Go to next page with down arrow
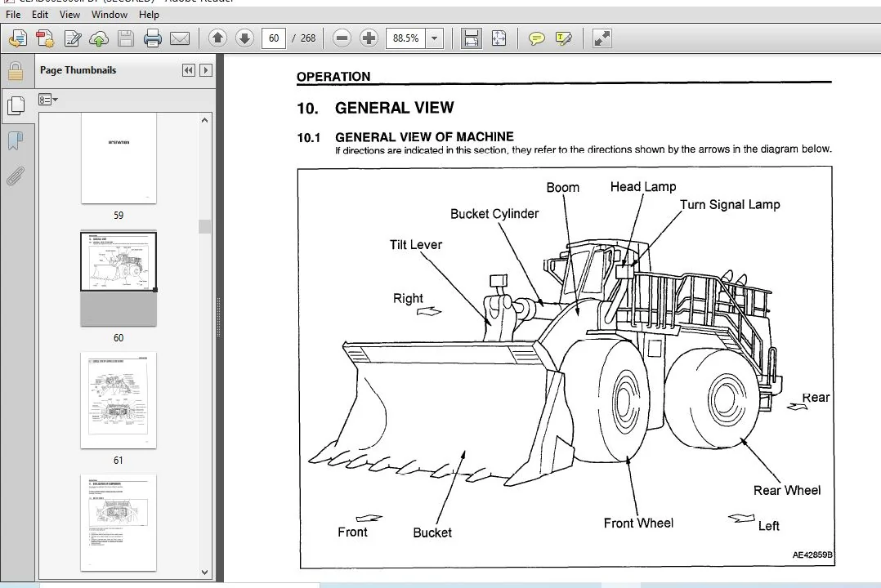 (244, 38)
